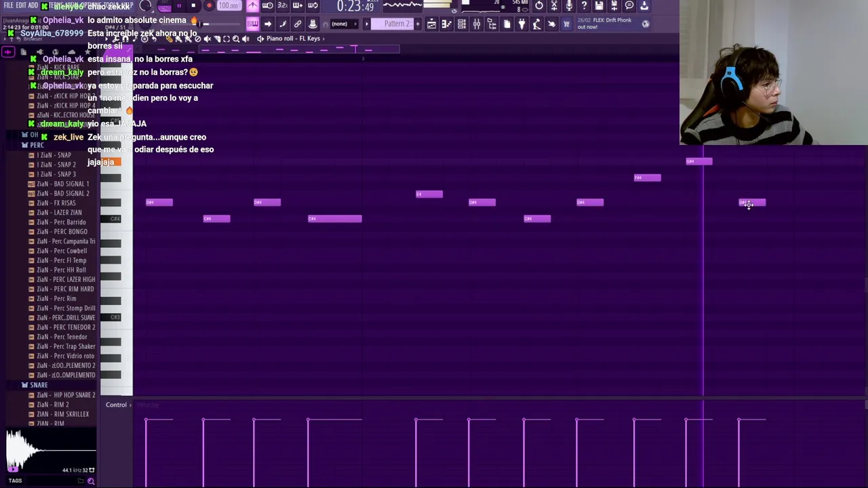This screenshot has height=488, width=868.
Task: Open the content library cart icon
Action: click(x=566, y=24)
